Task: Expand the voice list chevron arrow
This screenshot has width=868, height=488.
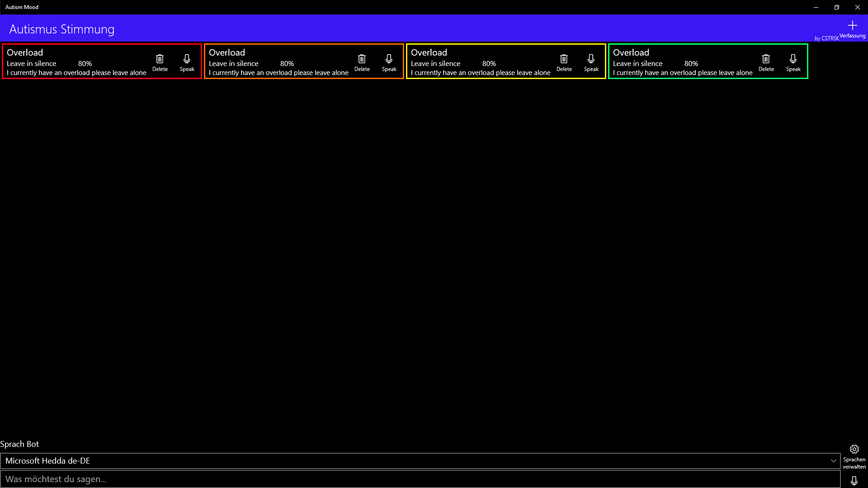Action: (833, 461)
